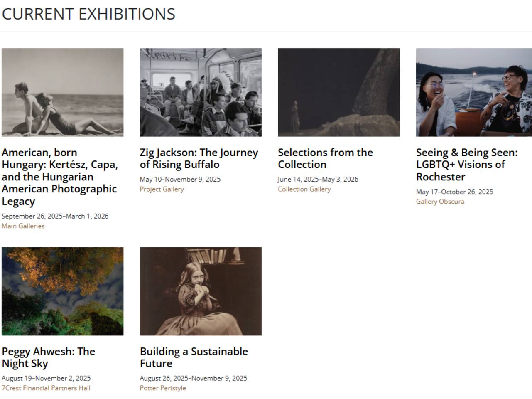The height and width of the screenshot is (399, 532).
Task: Select the Gallery Obscura link
Action: click(440, 202)
